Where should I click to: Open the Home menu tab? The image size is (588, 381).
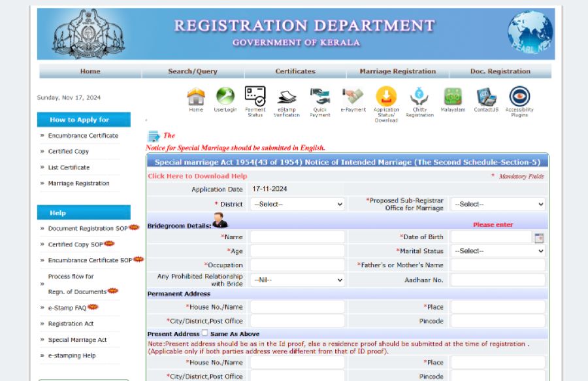click(x=90, y=71)
